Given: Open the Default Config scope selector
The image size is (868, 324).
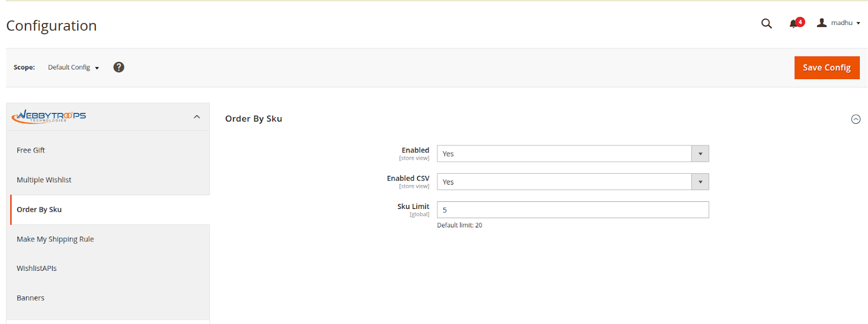Looking at the screenshot, I should pyautogui.click(x=73, y=67).
